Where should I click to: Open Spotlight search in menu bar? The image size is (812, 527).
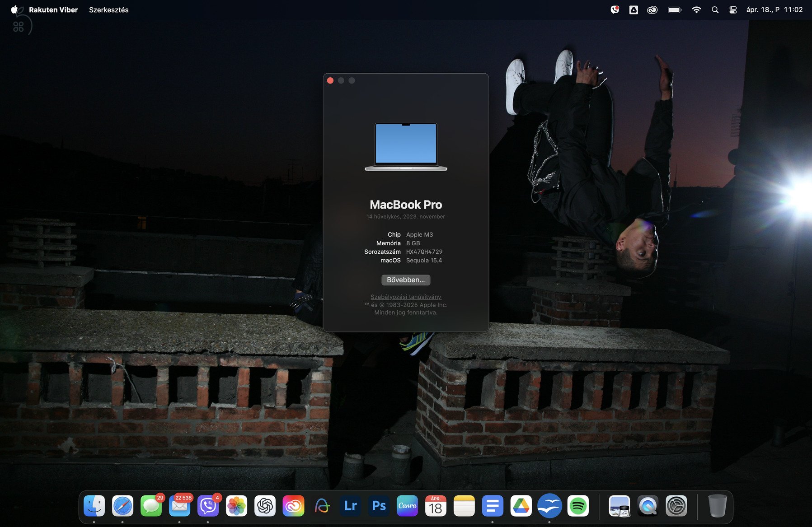click(715, 9)
